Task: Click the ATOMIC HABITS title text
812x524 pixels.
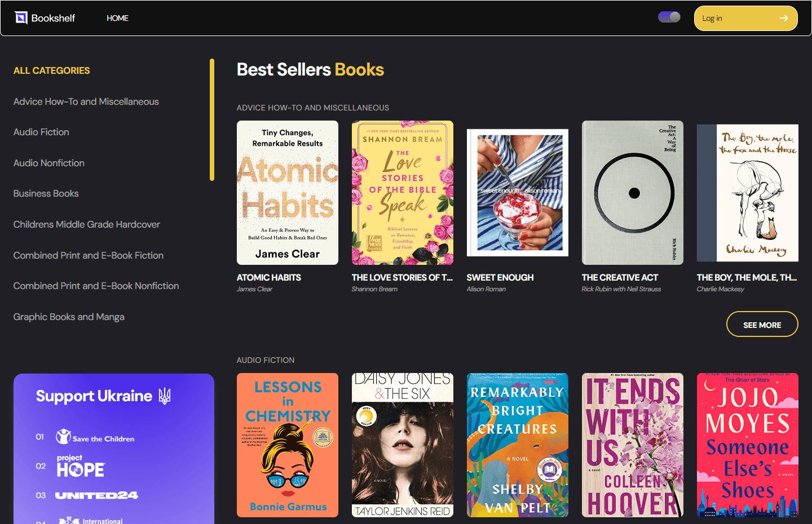Action: coord(269,277)
